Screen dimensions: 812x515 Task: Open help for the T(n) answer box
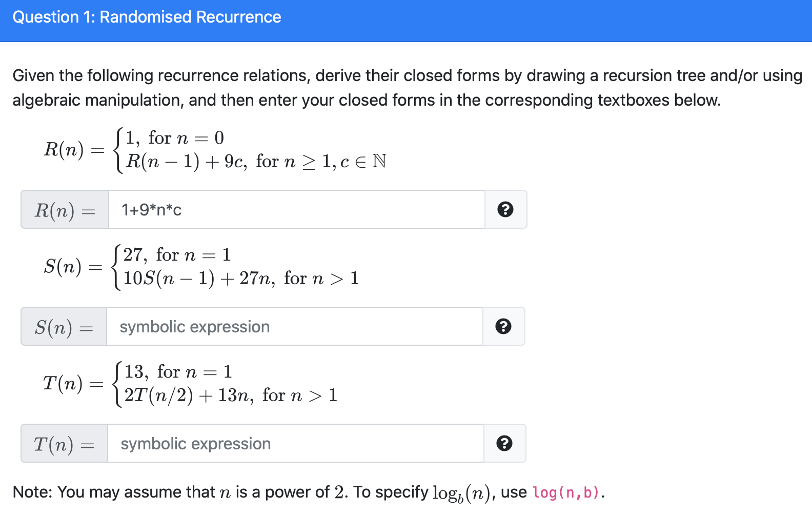click(504, 443)
